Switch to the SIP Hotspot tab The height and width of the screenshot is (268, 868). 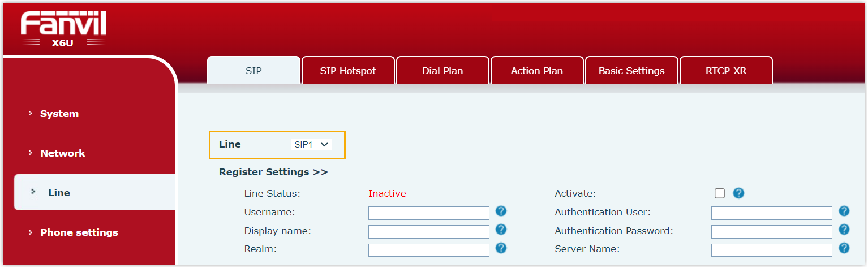(x=348, y=71)
